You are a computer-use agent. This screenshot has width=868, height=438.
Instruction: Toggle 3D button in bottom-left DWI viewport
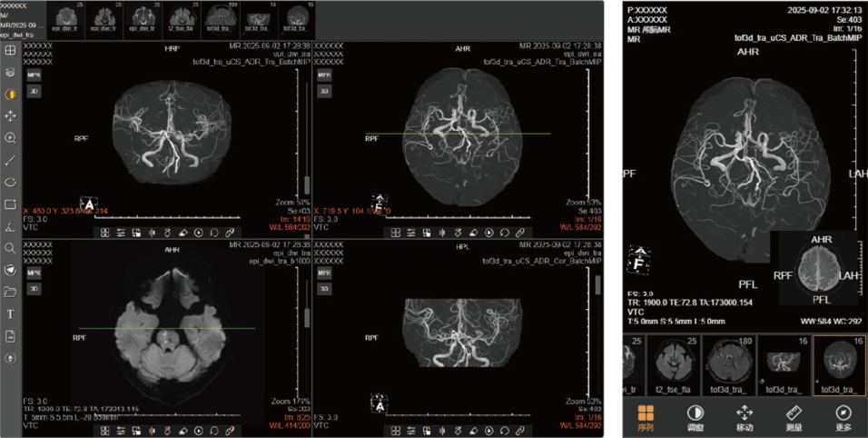pyautogui.click(x=34, y=288)
